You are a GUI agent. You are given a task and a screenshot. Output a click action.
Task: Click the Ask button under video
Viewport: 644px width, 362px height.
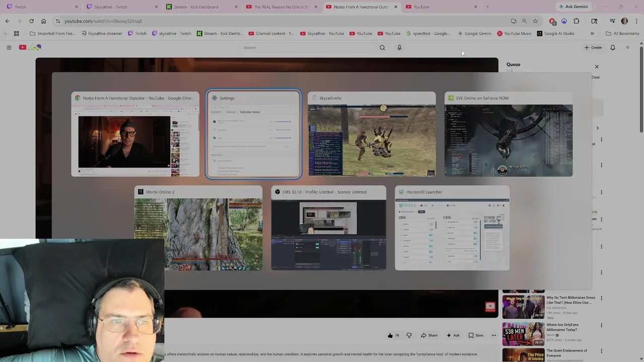click(453, 335)
